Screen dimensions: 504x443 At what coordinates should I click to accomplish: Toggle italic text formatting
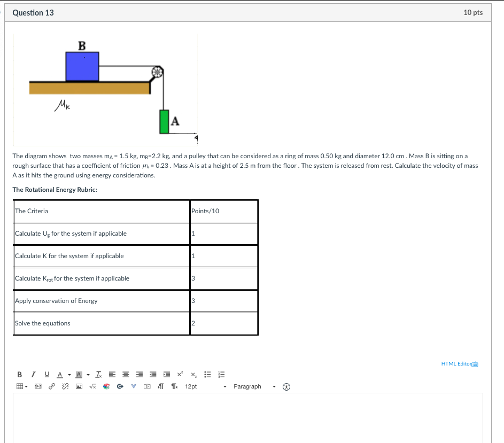(33, 375)
